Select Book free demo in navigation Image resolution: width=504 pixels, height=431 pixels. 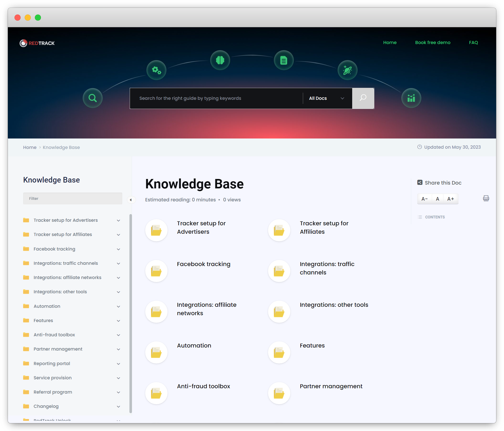pyautogui.click(x=433, y=43)
